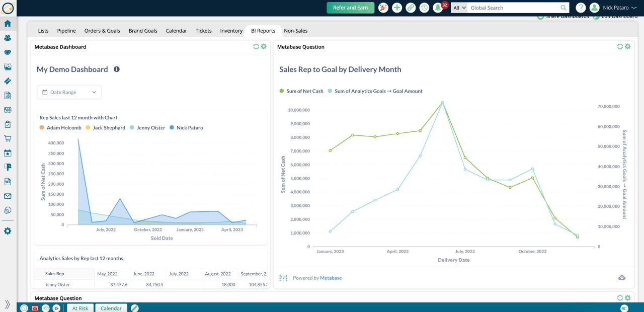Open the shopping cart icon in sidebar
The height and width of the screenshot is (312, 644).
coord(8,138)
